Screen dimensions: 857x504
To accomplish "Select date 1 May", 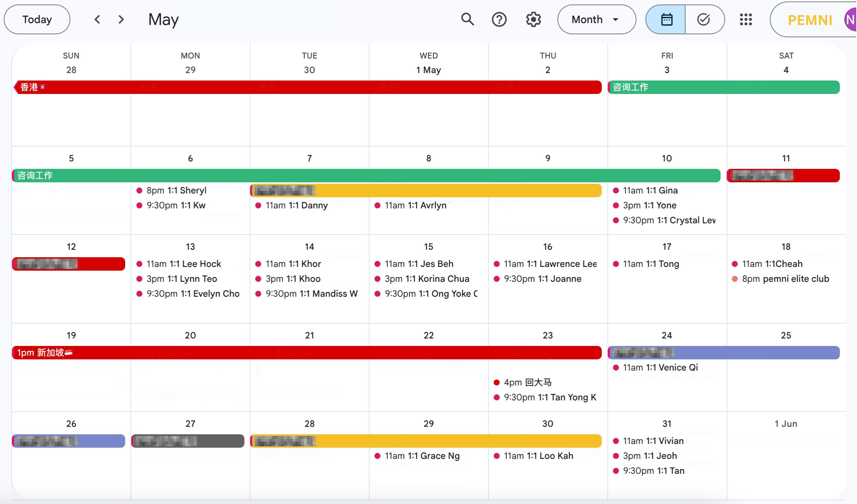I will pos(428,70).
